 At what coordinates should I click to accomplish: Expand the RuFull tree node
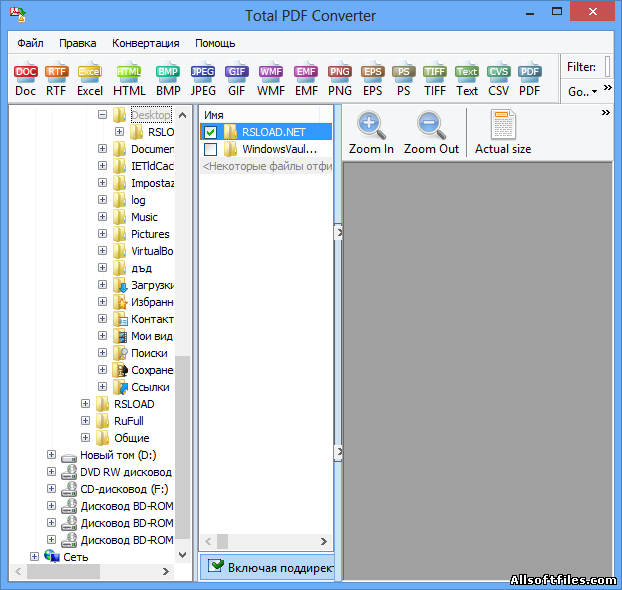coord(85,421)
